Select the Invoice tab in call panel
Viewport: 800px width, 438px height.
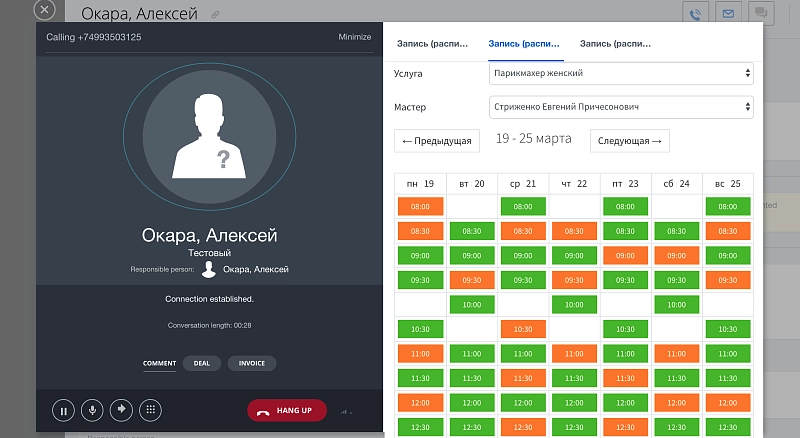click(x=252, y=364)
